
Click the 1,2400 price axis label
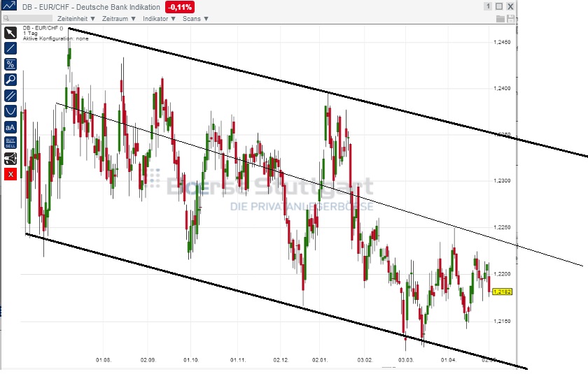[502, 88]
